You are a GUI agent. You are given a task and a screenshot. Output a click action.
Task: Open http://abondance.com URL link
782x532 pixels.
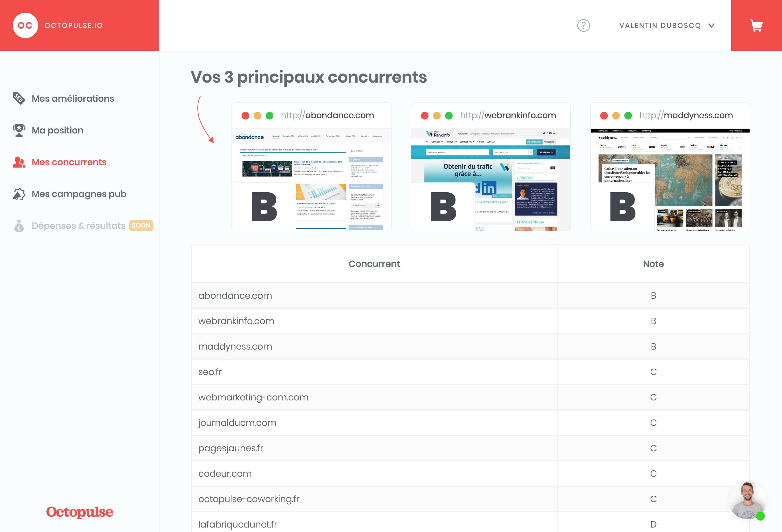pos(327,115)
